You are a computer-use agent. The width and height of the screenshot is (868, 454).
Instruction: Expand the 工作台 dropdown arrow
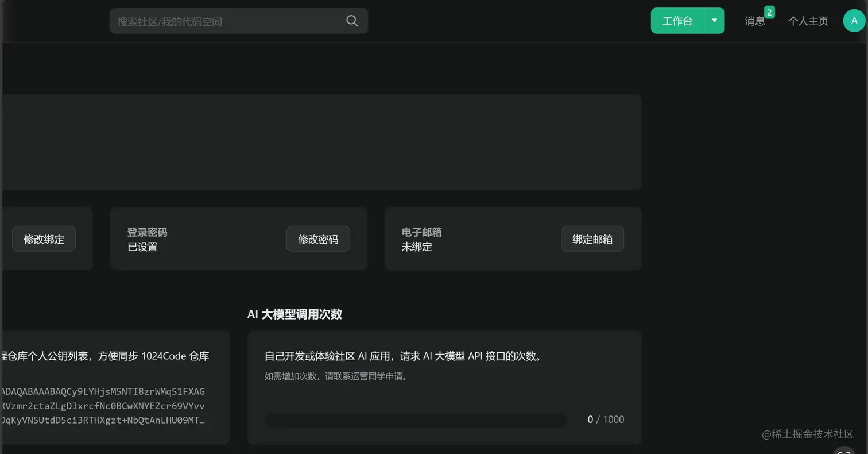[714, 21]
